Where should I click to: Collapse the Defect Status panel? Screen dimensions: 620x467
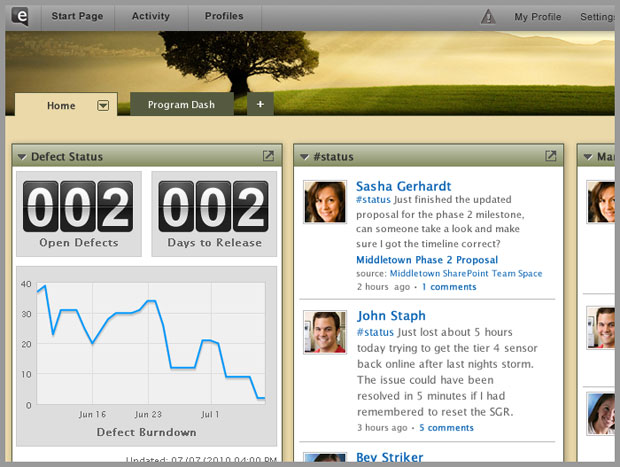click(x=22, y=157)
